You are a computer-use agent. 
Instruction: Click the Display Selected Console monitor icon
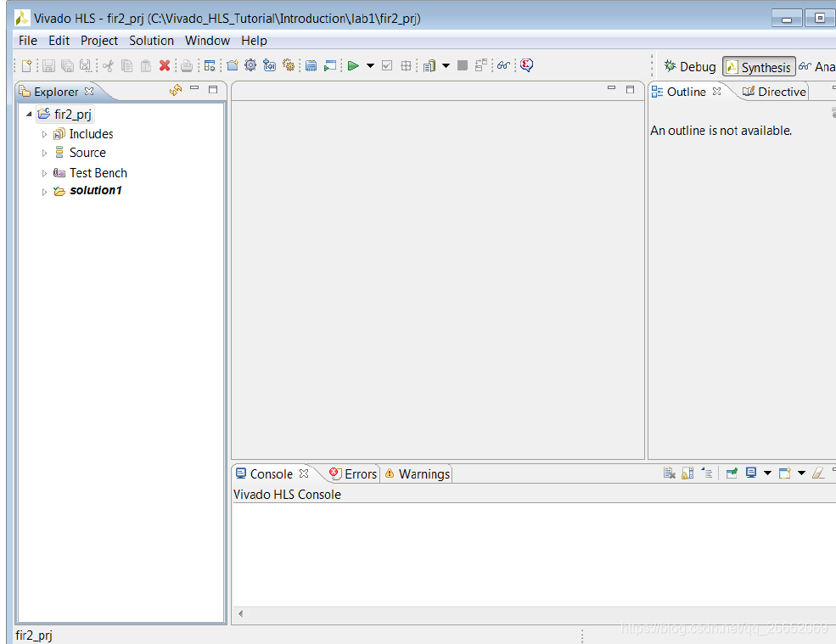coord(751,473)
